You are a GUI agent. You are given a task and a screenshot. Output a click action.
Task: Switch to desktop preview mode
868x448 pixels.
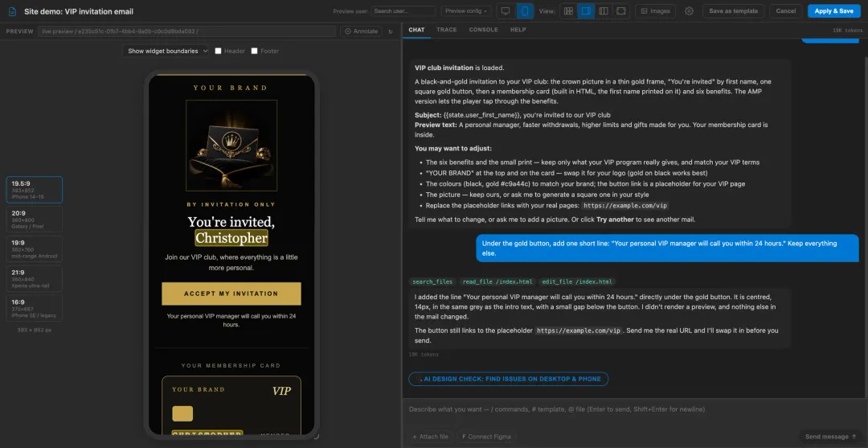coord(506,11)
